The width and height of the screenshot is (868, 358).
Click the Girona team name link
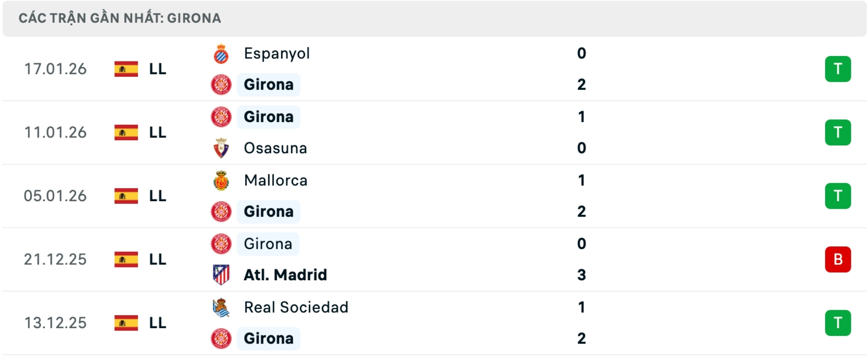268,85
